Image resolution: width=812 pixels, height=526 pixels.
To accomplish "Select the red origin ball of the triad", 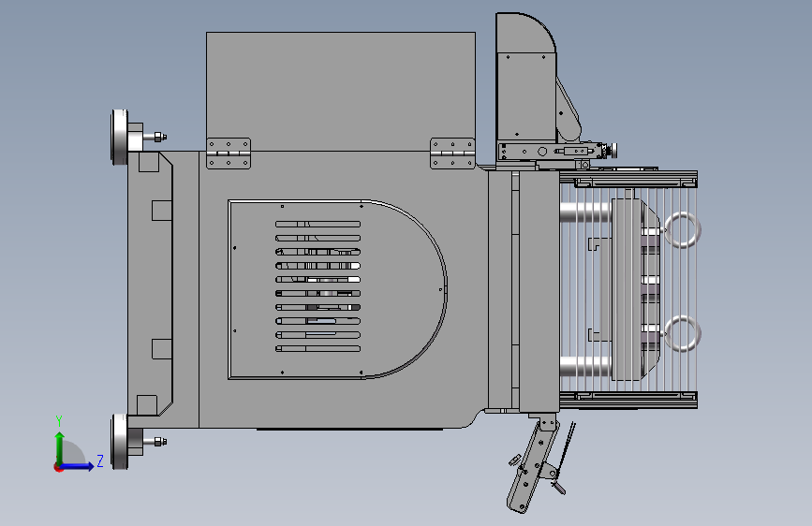I will (58, 467).
